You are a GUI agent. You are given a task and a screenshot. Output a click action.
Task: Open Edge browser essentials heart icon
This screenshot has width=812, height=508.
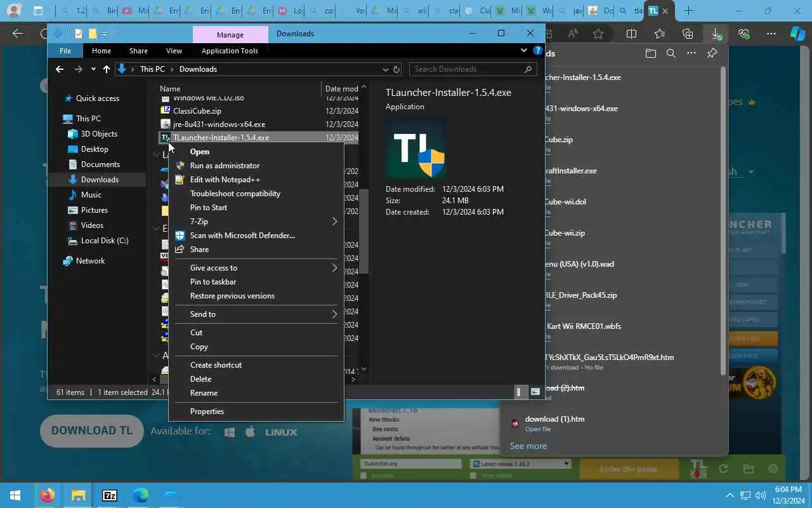tap(743, 34)
